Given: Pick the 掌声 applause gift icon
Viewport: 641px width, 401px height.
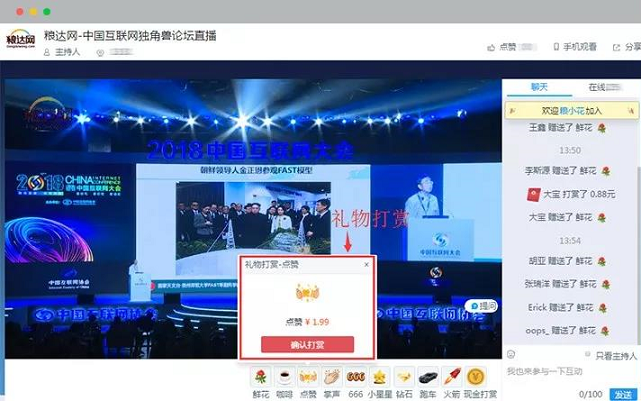Looking at the screenshot, I should (x=332, y=377).
